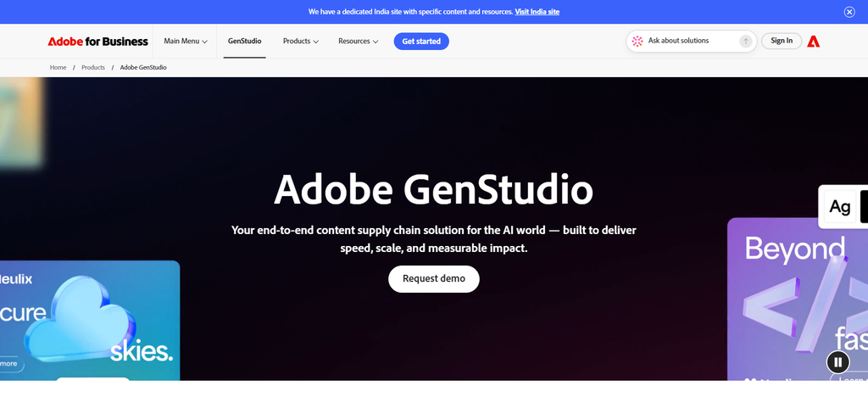Viewport: 868px width, 397px height.
Task: Click the banner text about dedicated India site
Action: pos(410,12)
